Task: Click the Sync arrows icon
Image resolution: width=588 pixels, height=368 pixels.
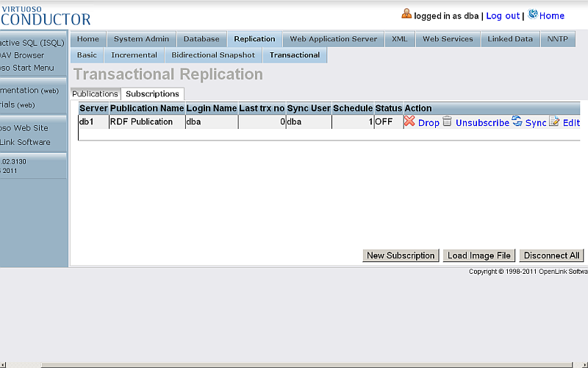Action: (x=517, y=121)
